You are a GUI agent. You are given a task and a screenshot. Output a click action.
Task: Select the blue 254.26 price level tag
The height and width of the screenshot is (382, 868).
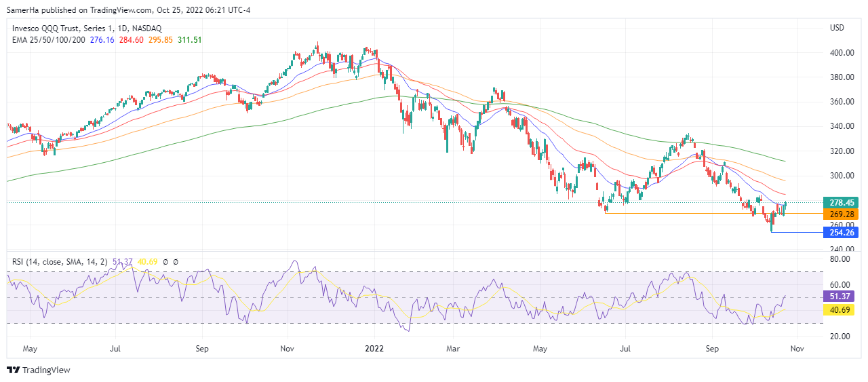(840, 232)
